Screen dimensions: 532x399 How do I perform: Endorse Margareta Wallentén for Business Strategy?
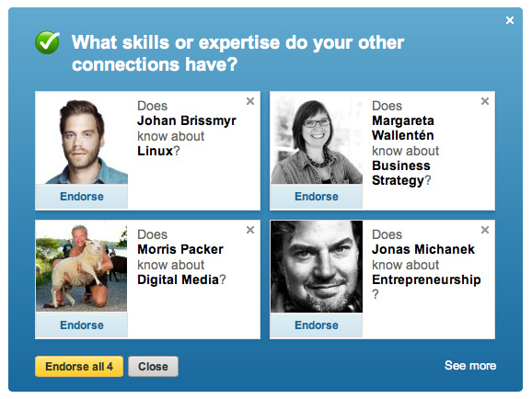pyautogui.click(x=317, y=196)
